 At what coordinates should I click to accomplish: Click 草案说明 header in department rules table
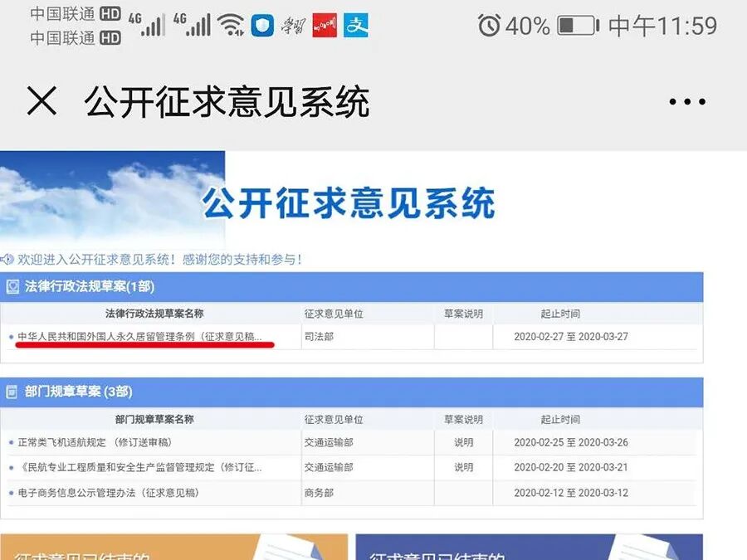[463, 420]
